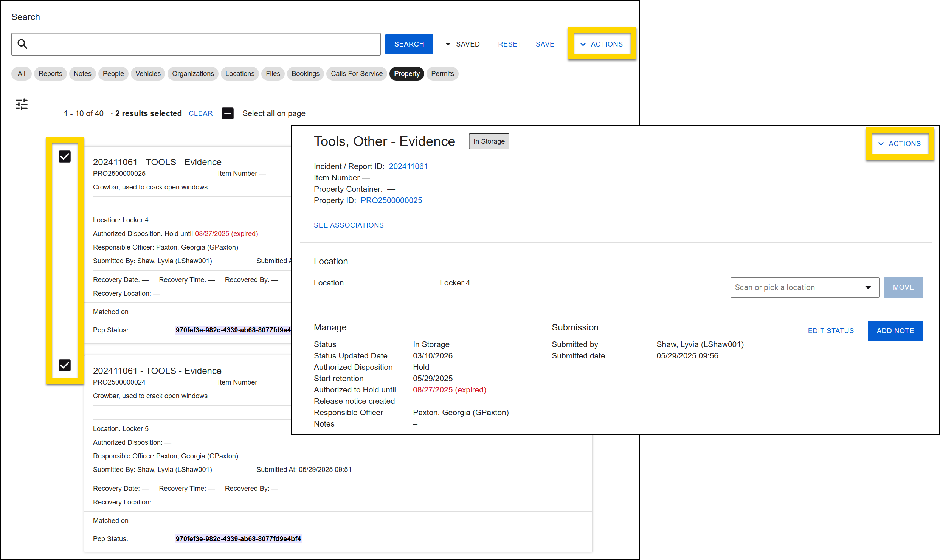Click the Select all on page checkbox
This screenshot has height=560, width=940.
[x=228, y=113]
